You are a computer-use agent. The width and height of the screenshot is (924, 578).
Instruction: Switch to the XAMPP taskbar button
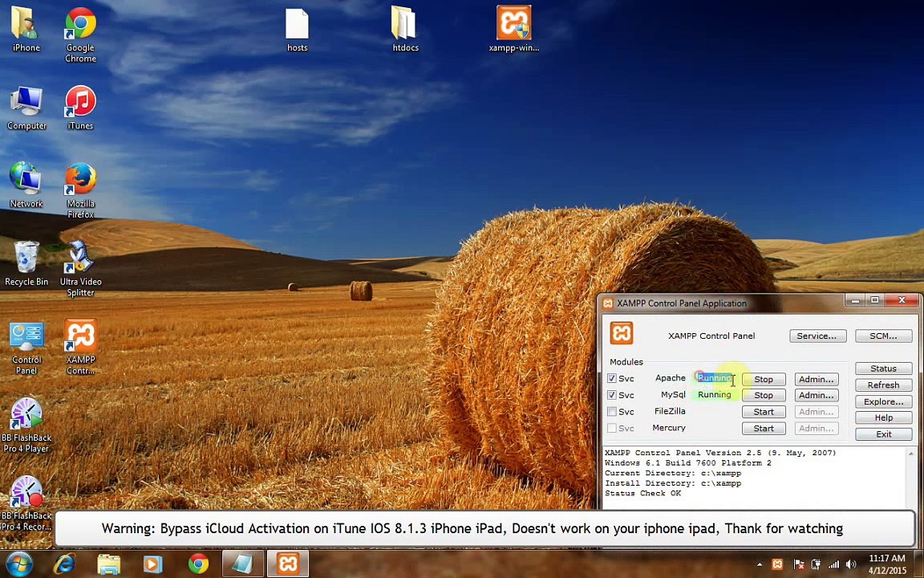point(288,564)
